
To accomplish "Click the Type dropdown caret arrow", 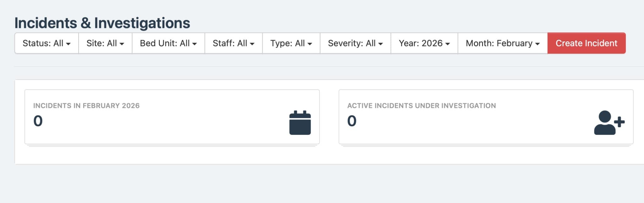I will (310, 44).
